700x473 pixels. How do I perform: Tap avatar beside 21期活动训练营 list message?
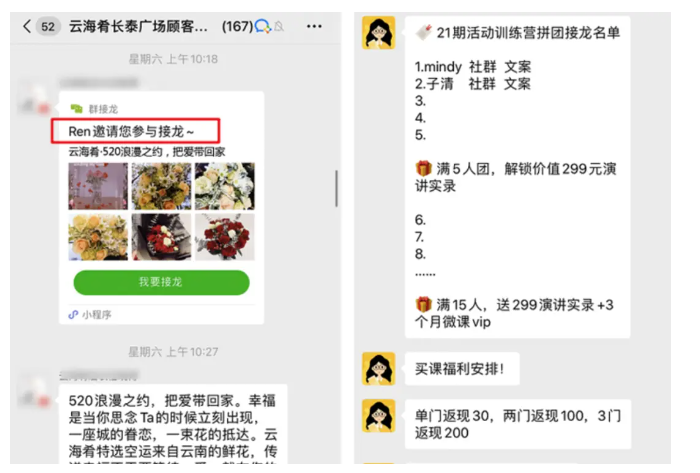tap(379, 32)
